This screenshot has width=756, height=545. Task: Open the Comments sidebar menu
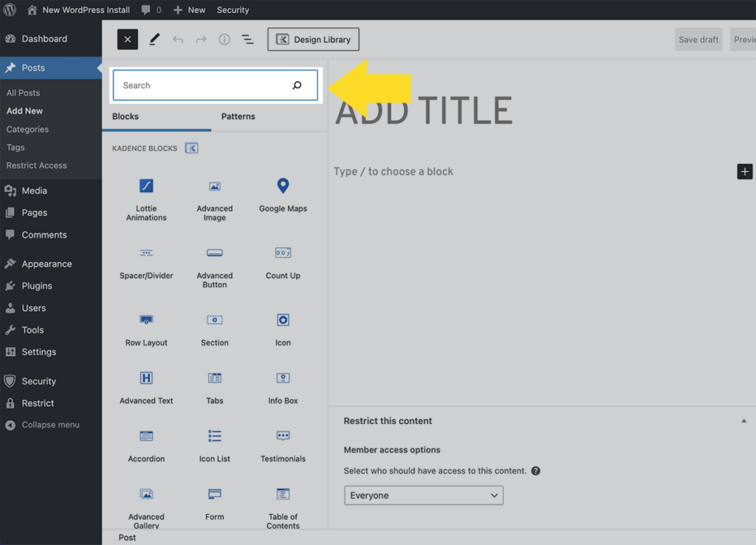click(51, 235)
